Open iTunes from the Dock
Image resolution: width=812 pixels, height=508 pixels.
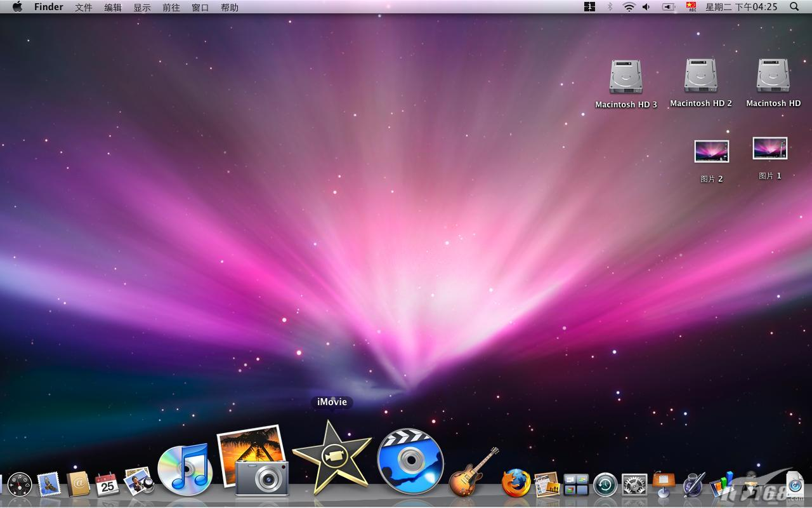[185, 469]
